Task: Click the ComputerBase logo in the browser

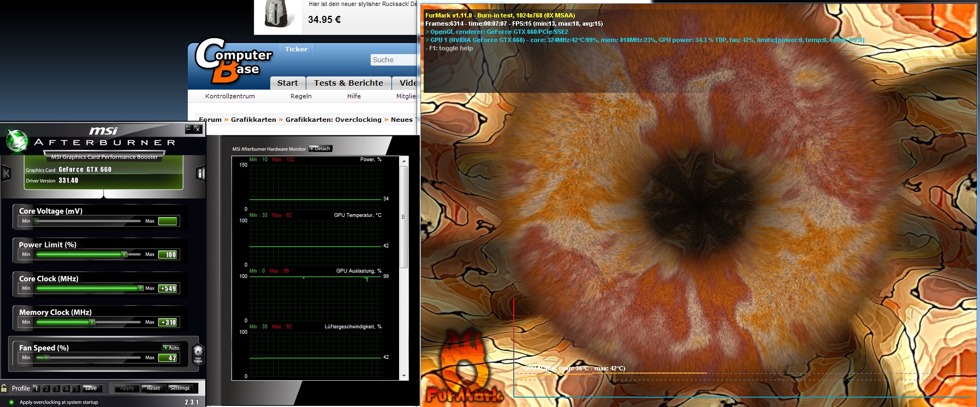Action: pyautogui.click(x=233, y=61)
